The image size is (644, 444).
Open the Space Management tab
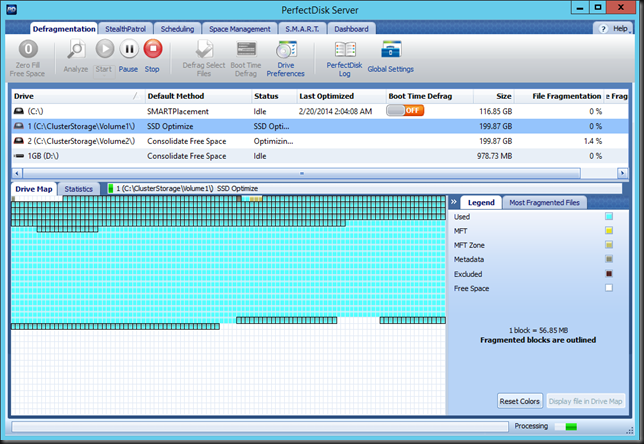pyautogui.click(x=239, y=29)
